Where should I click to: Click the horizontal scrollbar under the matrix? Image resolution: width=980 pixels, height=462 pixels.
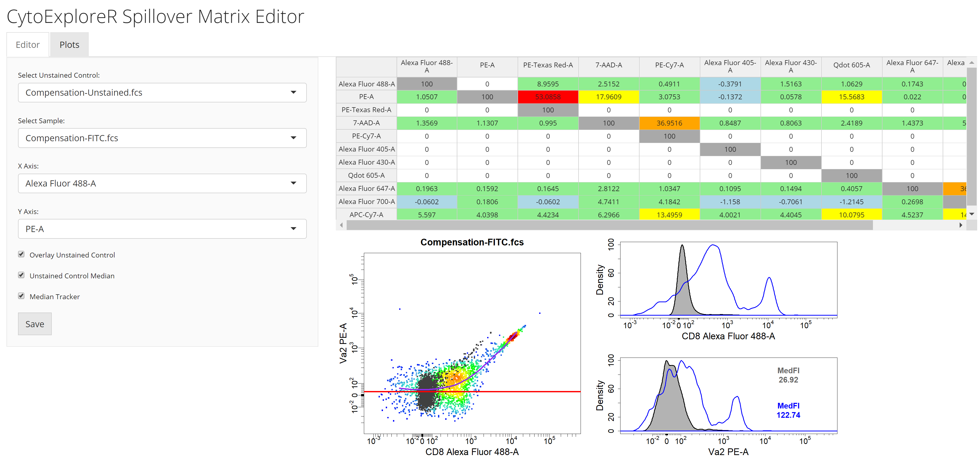(x=609, y=225)
